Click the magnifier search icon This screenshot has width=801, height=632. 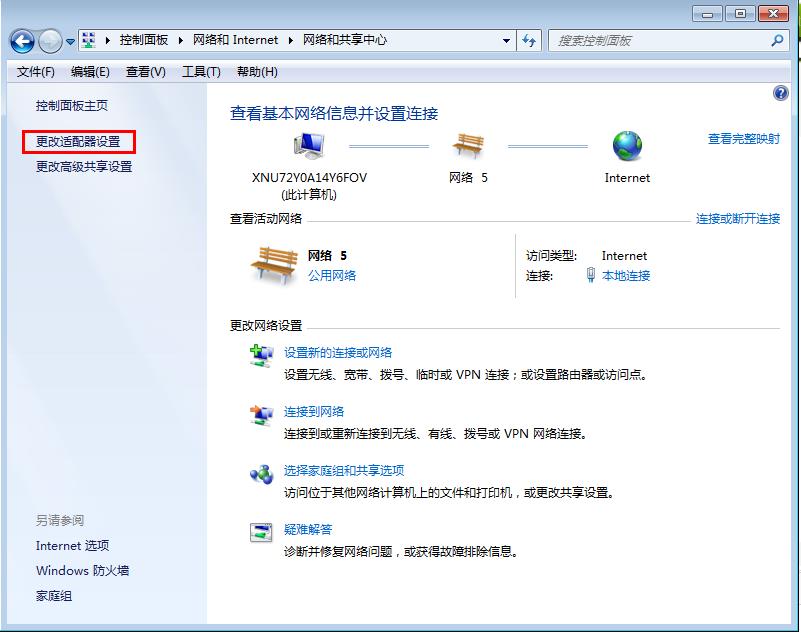(x=777, y=41)
